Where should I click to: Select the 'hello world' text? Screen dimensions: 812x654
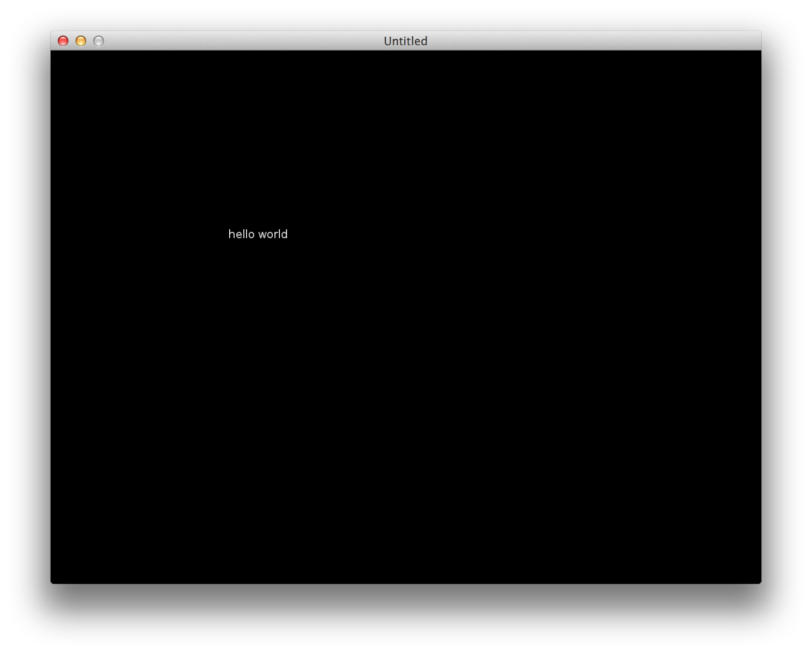click(258, 234)
